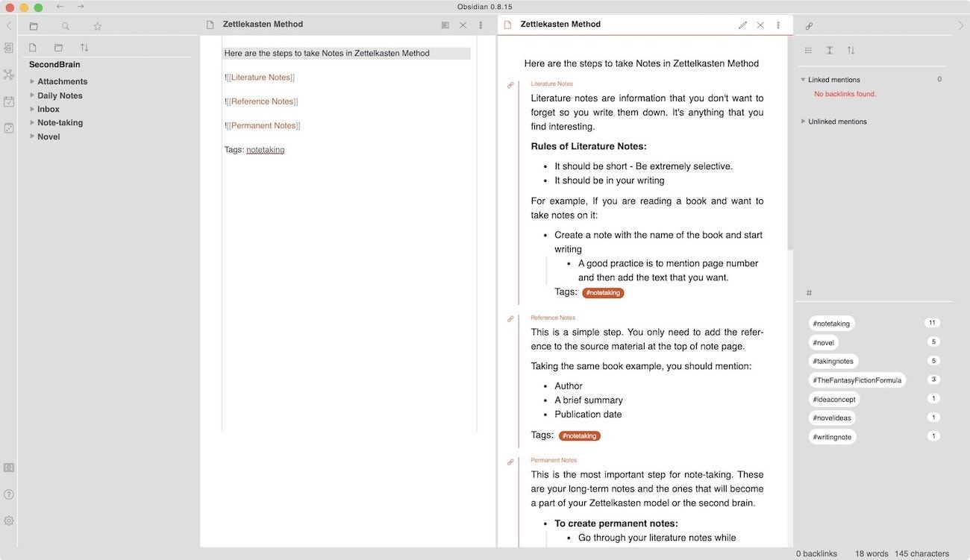Switch right pane to edit mode with pencil icon
The width and height of the screenshot is (970, 560).
pos(742,25)
